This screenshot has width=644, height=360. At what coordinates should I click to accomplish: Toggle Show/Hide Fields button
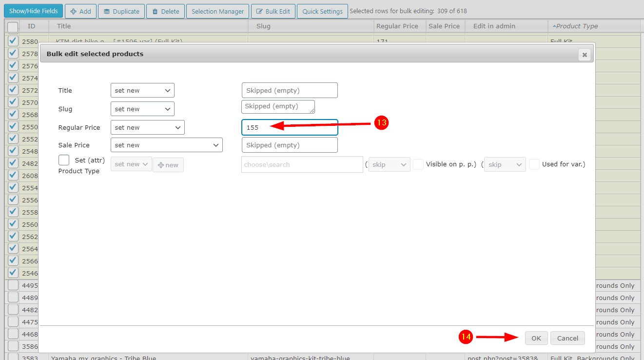click(33, 11)
